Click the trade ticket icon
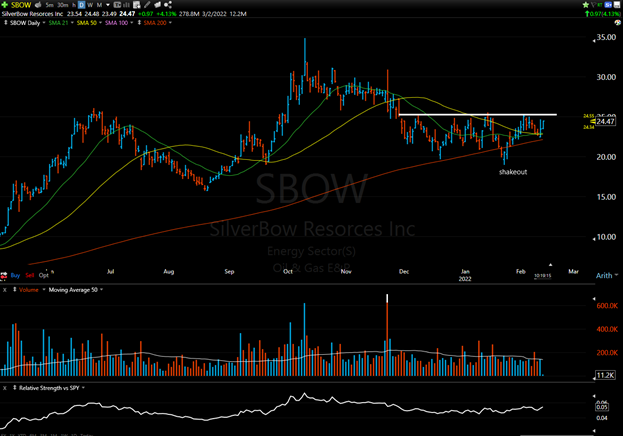This screenshot has height=436, width=623. pos(157,5)
